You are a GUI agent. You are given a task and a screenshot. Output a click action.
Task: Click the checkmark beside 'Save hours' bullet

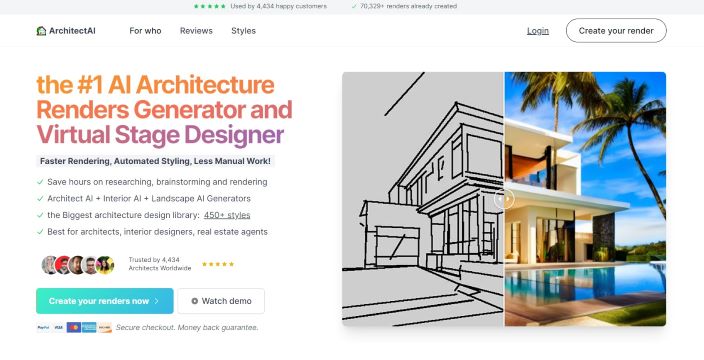[40, 182]
